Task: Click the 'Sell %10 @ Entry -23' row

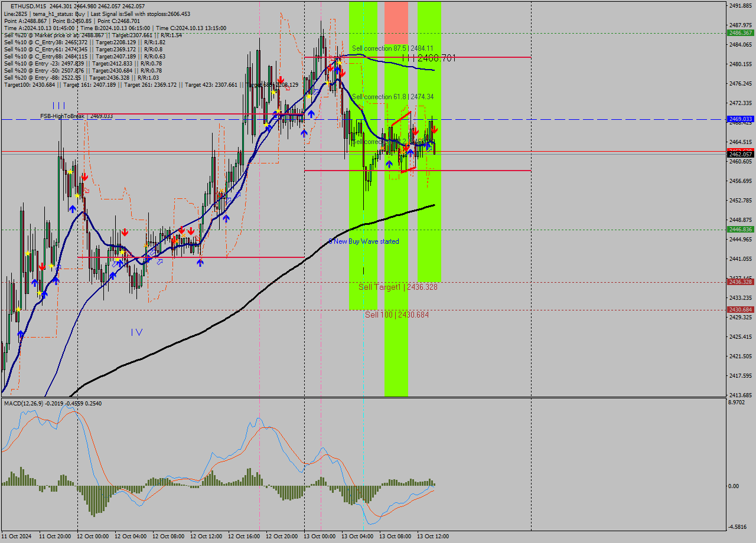Action: point(83,63)
